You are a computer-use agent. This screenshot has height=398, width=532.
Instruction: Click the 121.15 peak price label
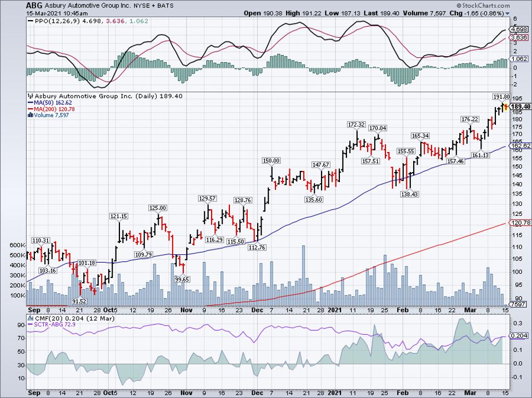(119, 216)
